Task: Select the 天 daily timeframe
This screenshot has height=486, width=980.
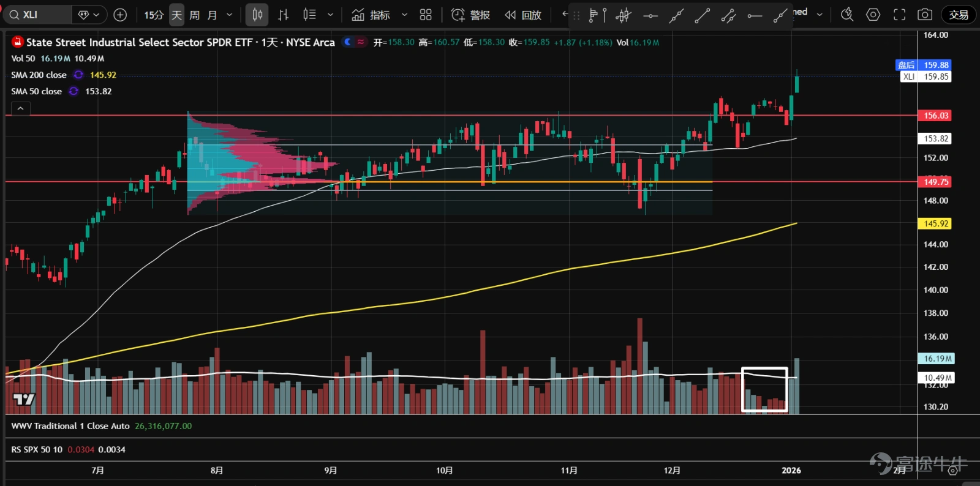Action: tap(176, 15)
